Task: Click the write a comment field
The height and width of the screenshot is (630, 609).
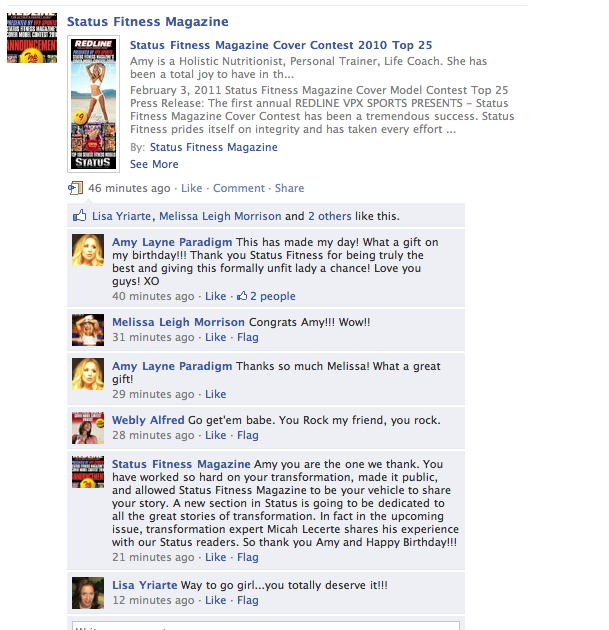Action: coord(266,626)
